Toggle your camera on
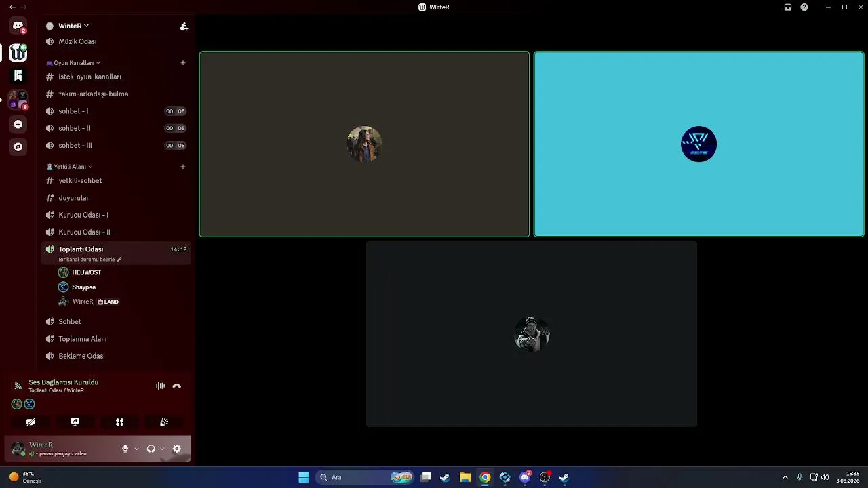 31,422
